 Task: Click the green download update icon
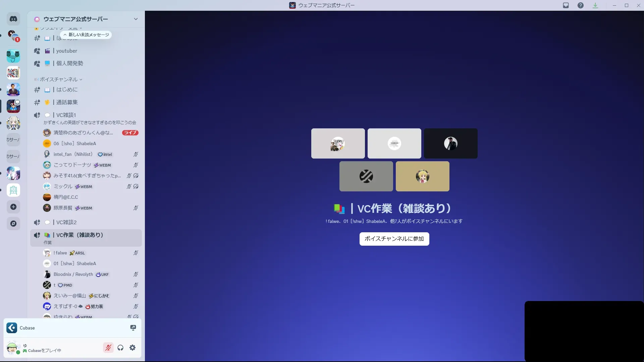(x=595, y=5)
